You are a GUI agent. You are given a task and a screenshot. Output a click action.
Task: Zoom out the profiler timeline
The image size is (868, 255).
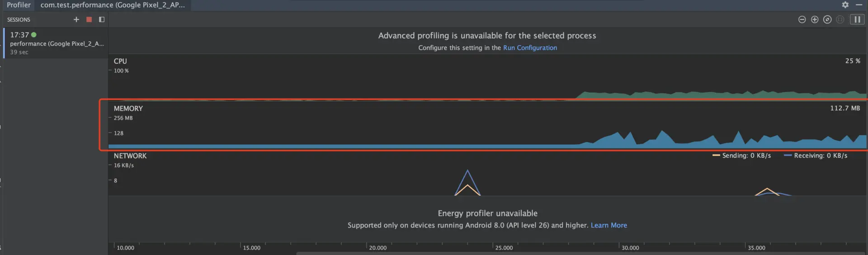pyautogui.click(x=802, y=19)
